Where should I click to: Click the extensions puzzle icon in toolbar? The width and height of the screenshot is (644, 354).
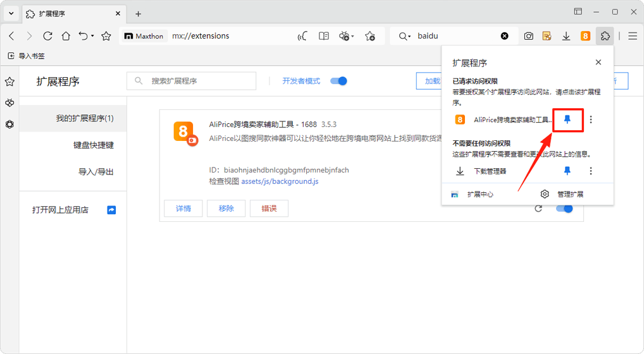pyautogui.click(x=605, y=36)
